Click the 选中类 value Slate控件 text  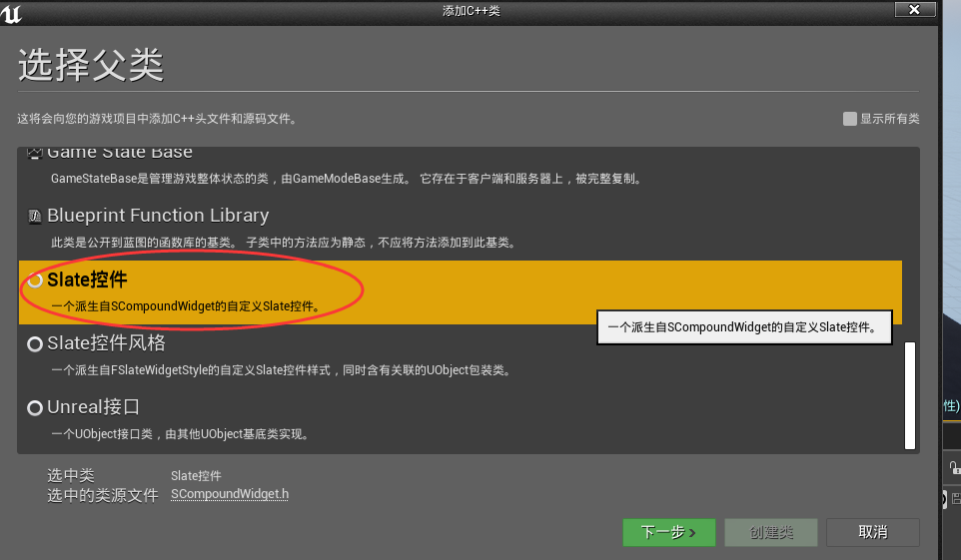196,476
